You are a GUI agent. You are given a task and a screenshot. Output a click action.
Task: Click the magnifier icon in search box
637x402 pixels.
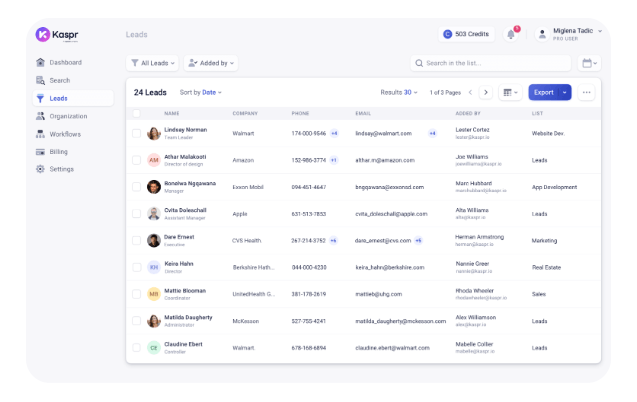pos(419,63)
